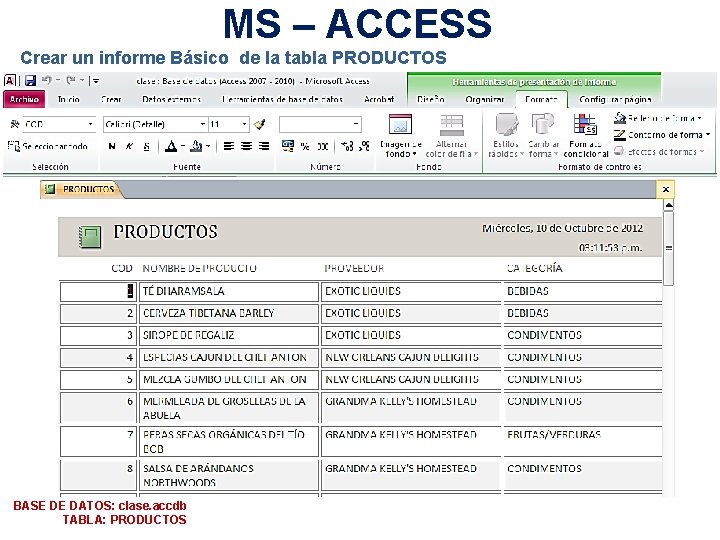Click the NOMBRE DE PRODUCTO column header
The height and width of the screenshot is (540, 720).
click(x=199, y=268)
